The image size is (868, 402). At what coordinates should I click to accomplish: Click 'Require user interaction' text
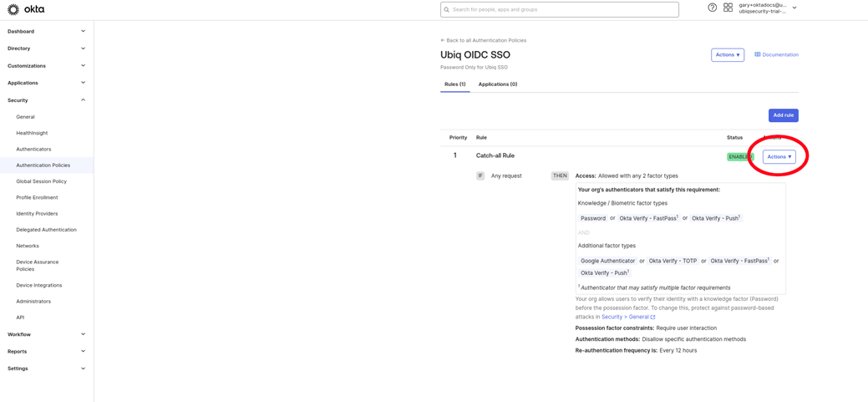point(687,328)
